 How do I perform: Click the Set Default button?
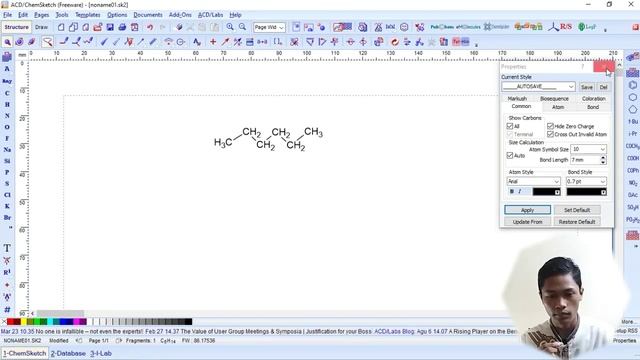pos(577,210)
